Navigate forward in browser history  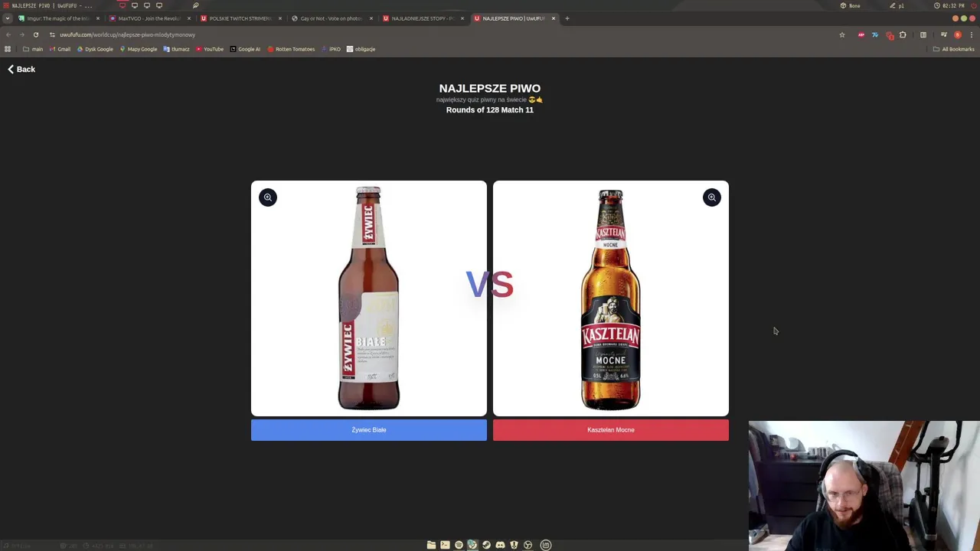click(21, 34)
